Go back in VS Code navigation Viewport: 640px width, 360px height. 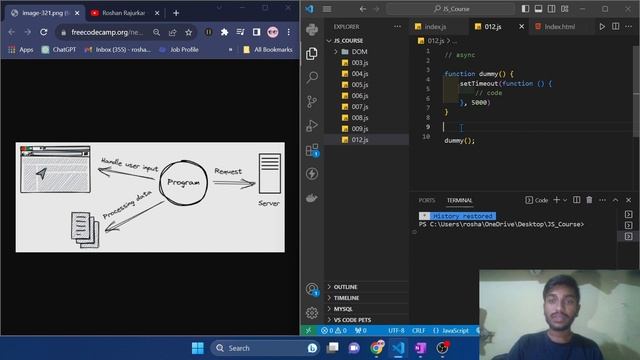pos(362,9)
